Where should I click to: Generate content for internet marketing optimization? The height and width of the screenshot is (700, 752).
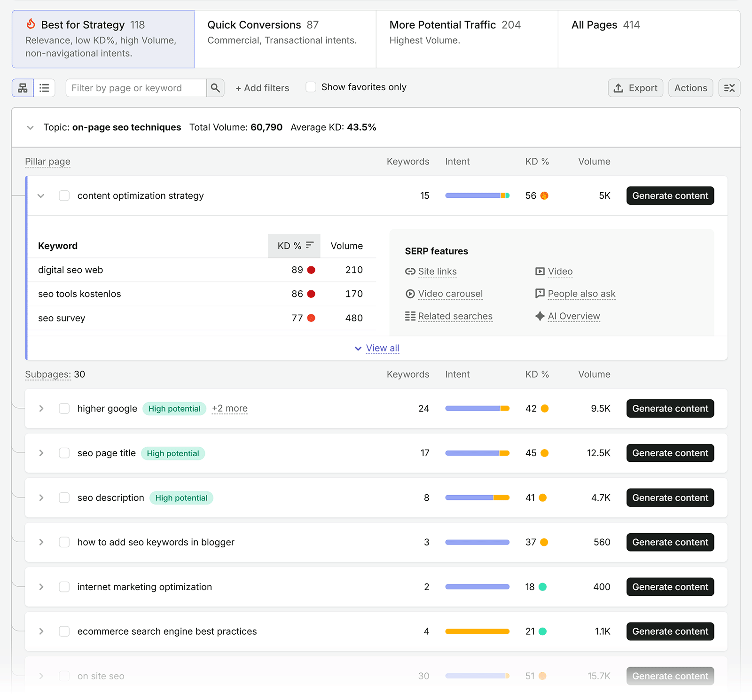click(x=670, y=587)
